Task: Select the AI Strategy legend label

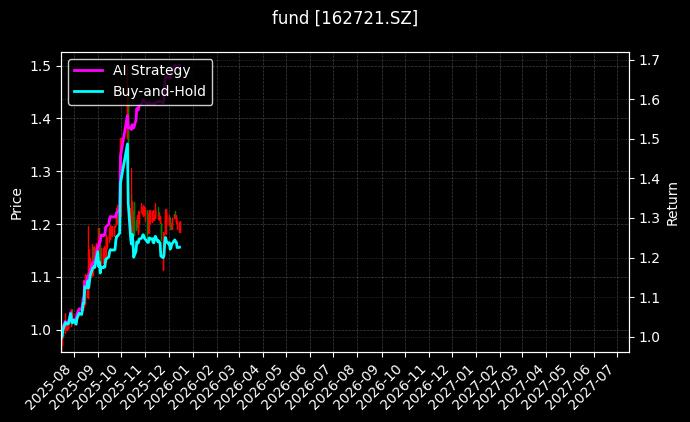Action: [x=151, y=70]
